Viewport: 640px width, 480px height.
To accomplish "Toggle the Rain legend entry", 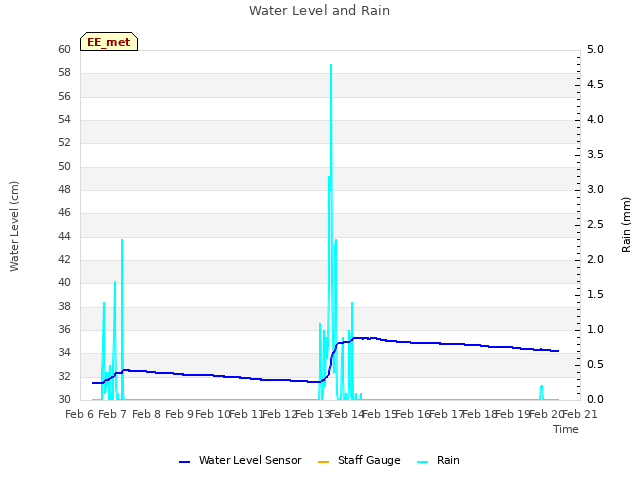I will (438, 460).
